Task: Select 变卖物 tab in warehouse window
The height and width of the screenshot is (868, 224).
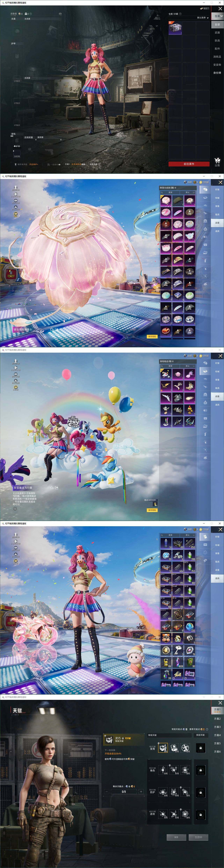Action: tap(217, 65)
